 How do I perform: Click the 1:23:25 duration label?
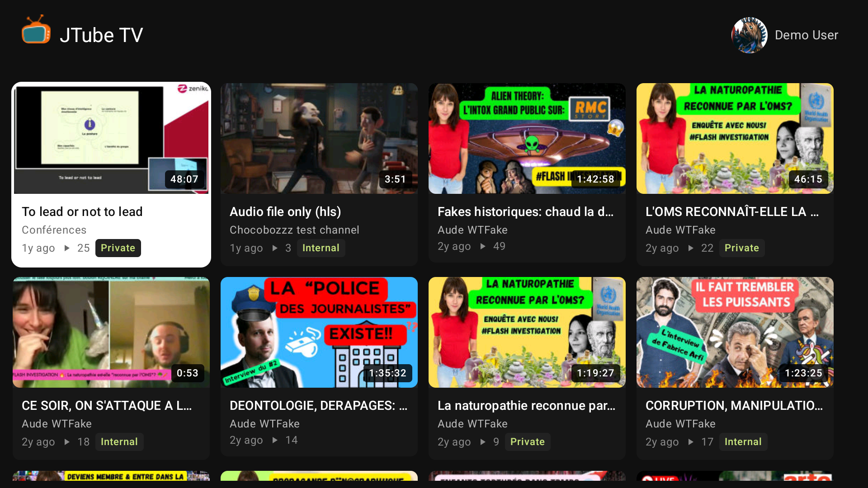click(x=804, y=373)
